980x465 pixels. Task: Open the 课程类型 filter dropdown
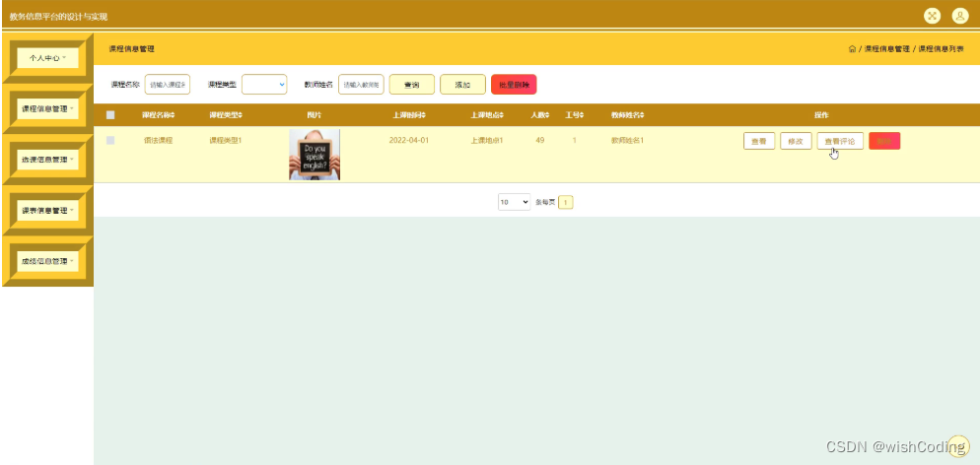click(264, 85)
